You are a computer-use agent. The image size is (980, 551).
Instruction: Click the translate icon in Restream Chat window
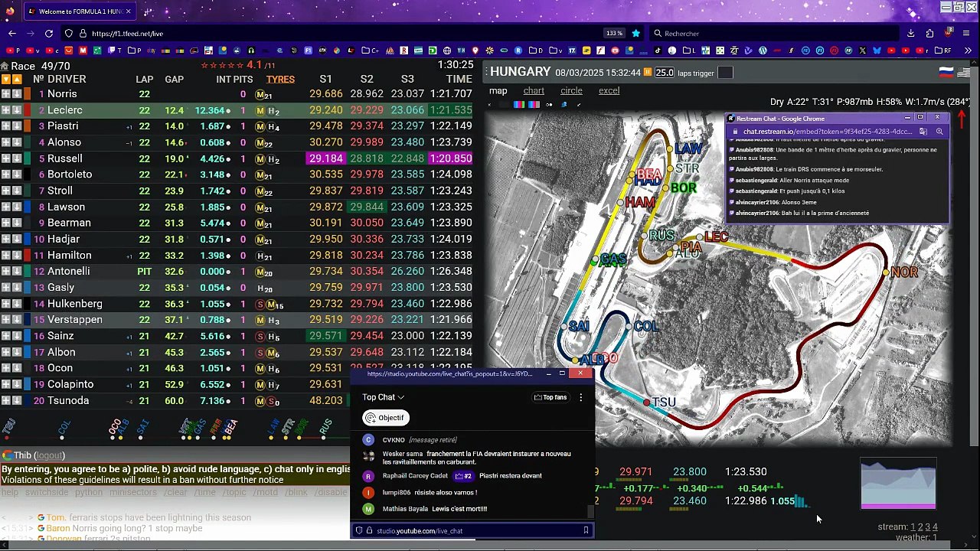pyautogui.click(x=923, y=132)
